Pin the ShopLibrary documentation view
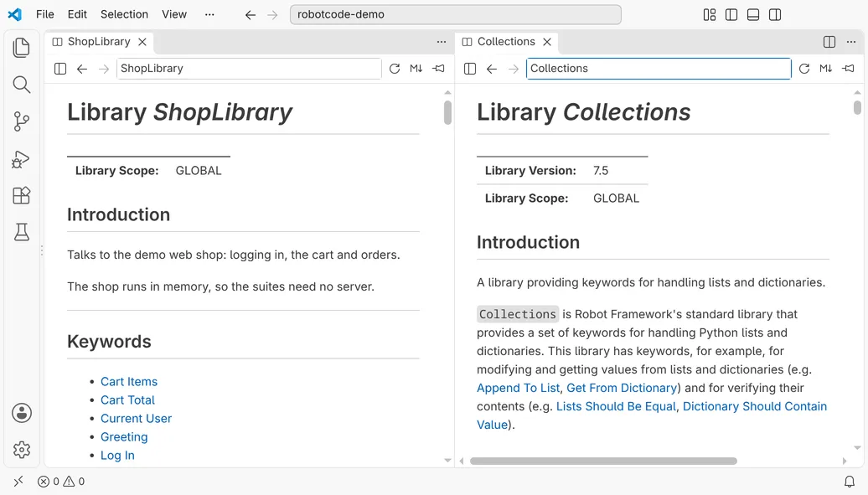Viewport: 868px width, 495px height. click(x=438, y=69)
